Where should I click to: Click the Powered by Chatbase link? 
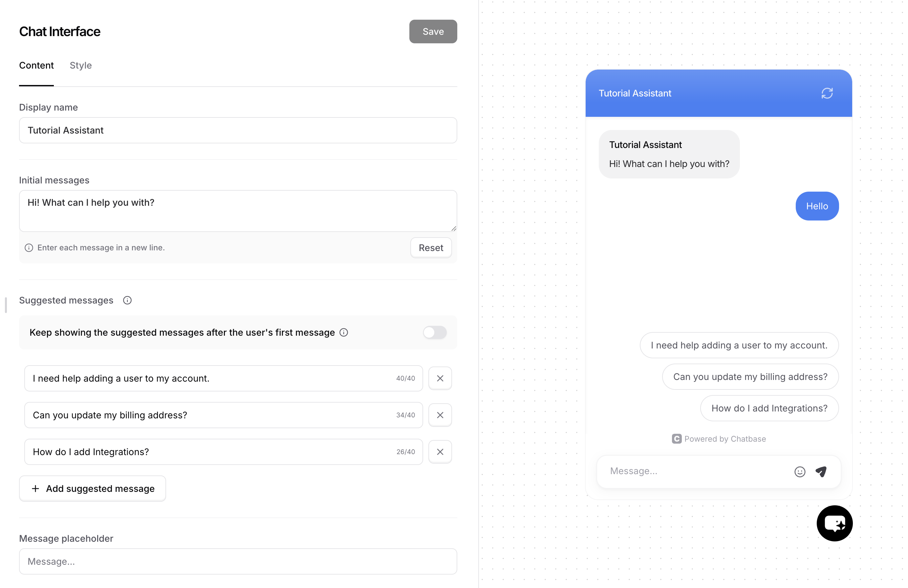tap(719, 439)
